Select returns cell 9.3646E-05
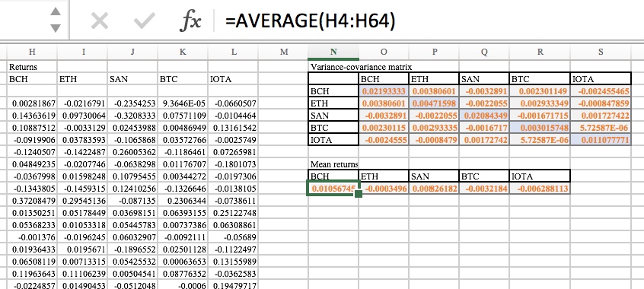This screenshot has width=644, height=289. point(183,103)
